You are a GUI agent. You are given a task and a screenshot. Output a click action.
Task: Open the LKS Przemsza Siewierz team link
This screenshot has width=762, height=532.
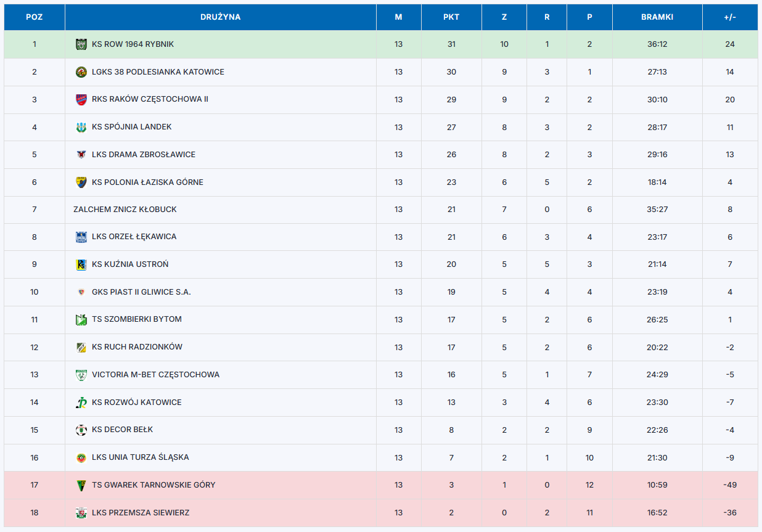141,513
